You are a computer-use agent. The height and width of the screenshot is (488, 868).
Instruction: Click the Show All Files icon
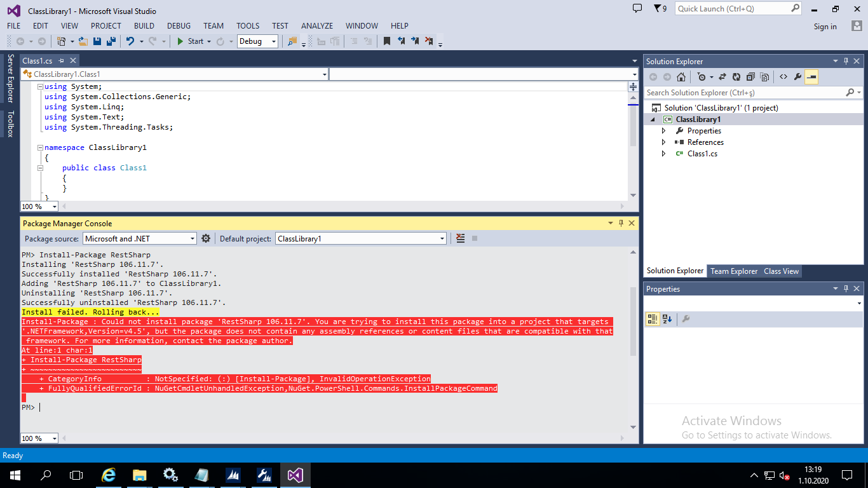tap(764, 77)
